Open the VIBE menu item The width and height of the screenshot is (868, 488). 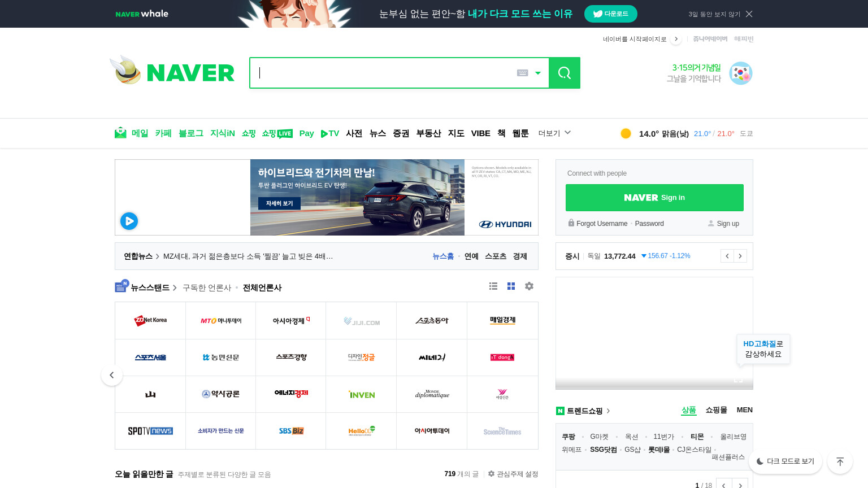[481, 133]
